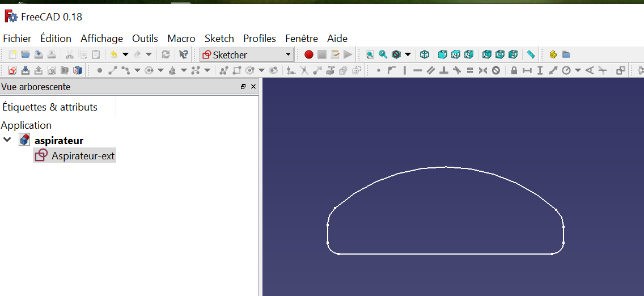Select the Rectangle sketch tool
Viewport: 644px width, 296px height.
point(236,71)
